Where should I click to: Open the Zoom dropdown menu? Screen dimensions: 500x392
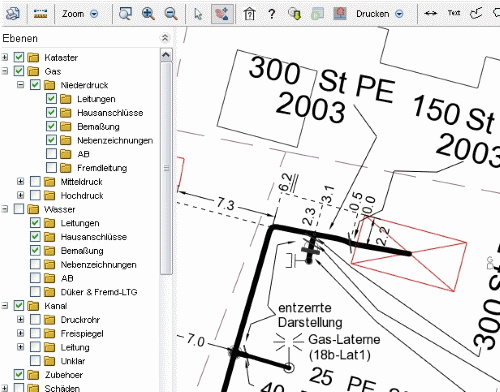(x=94, y=14)
